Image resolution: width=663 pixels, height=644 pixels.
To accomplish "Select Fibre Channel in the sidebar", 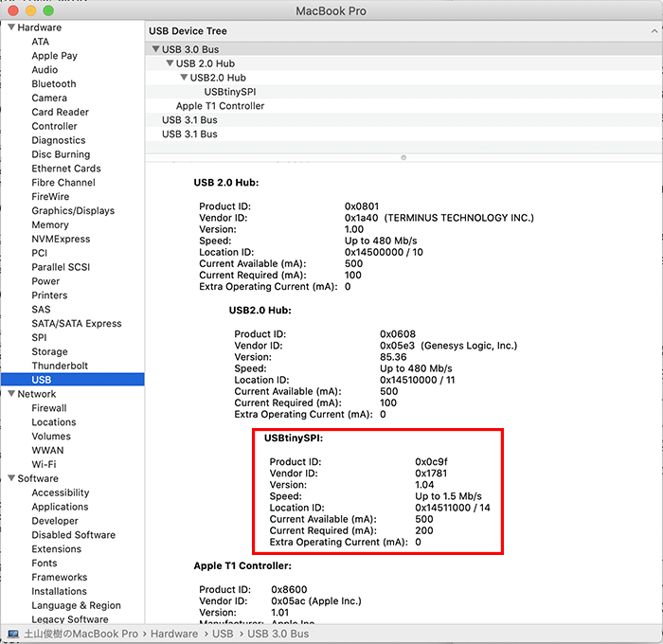I will [63, 182].
